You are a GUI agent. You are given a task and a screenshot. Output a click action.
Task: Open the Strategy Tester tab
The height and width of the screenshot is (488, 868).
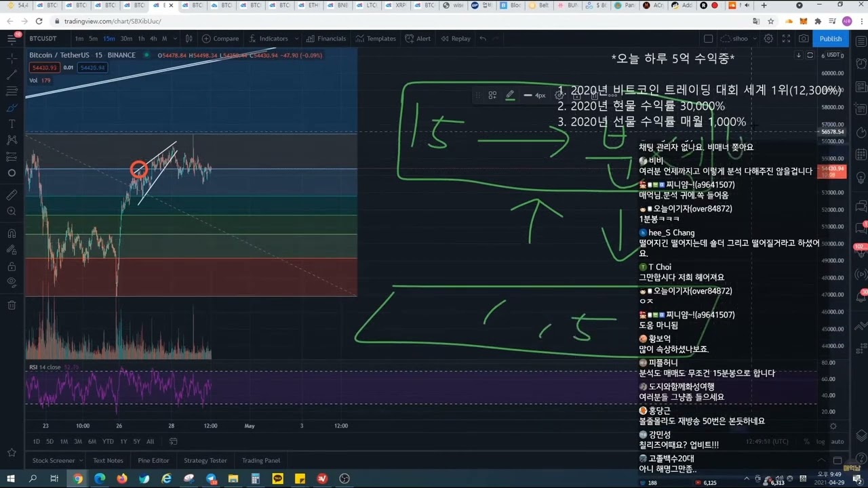tap(205, 460)
